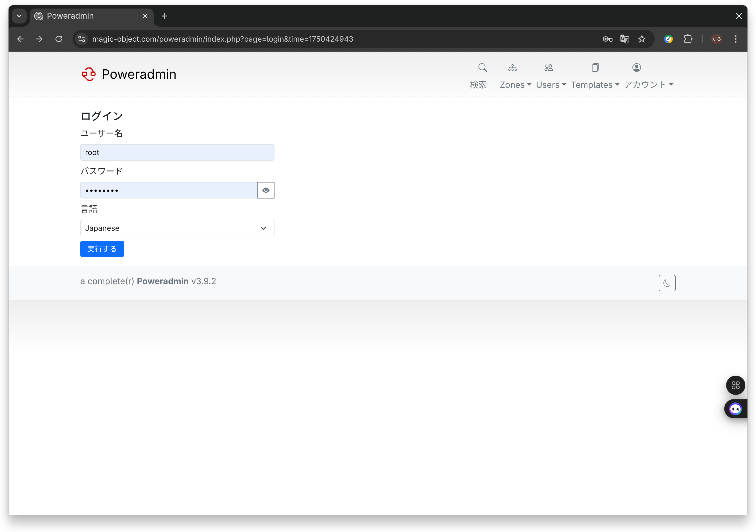
Task: Click the browser forward arrow
Action: [39, 39]
